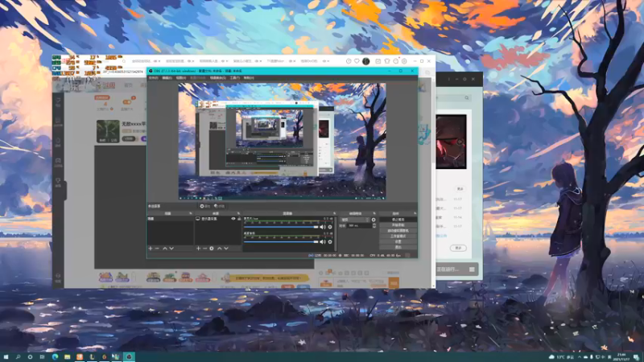The width and height of the screenshot is (644, 362).
Task: Click the search icon in the right-side window
Action: click(x=467, y=97)
